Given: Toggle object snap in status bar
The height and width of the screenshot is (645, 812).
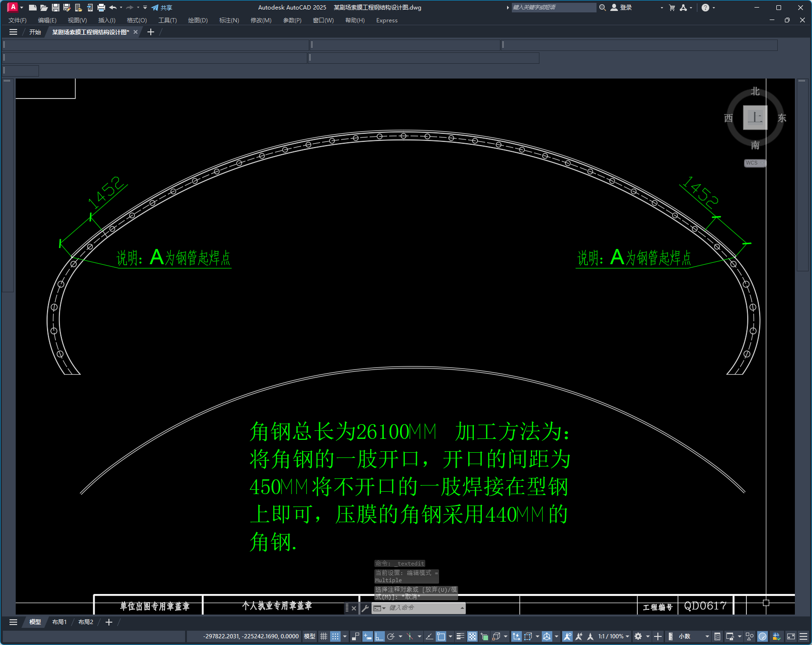Looking at the screenshot, I should [441, 636].
